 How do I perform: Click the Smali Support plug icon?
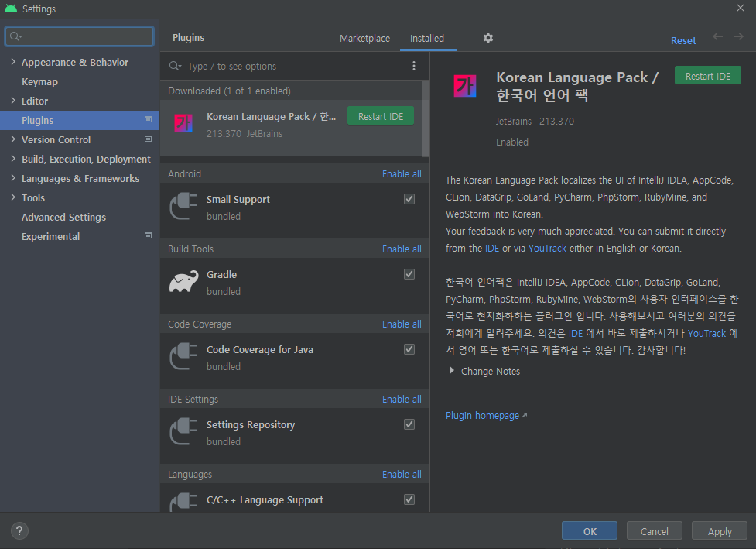(x=183, y=207)
